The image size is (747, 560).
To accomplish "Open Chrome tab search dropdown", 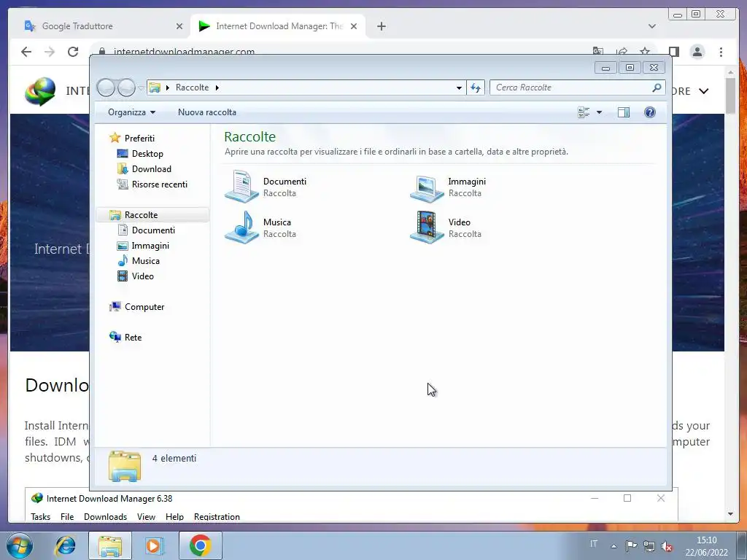I will click(652, 26).
